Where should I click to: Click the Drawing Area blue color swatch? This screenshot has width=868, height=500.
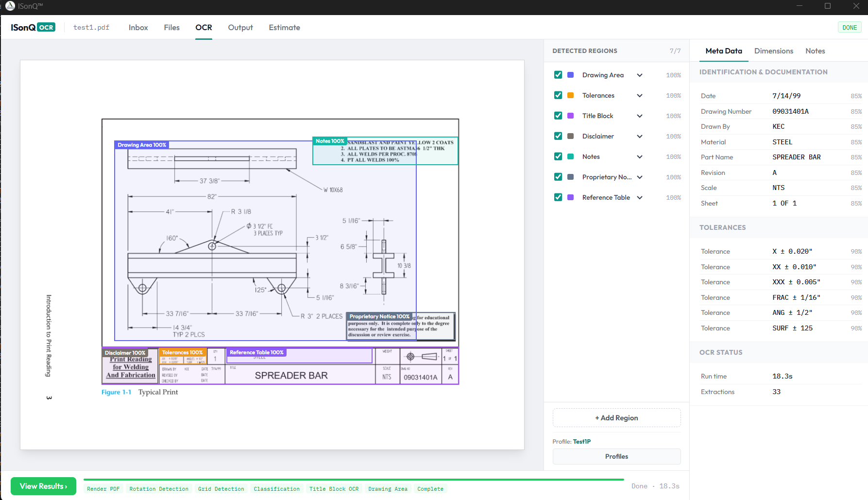(571, 75)
